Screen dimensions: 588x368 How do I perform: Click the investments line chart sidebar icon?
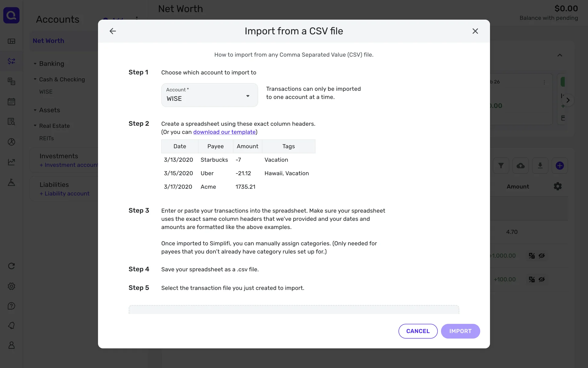point(11,162)
